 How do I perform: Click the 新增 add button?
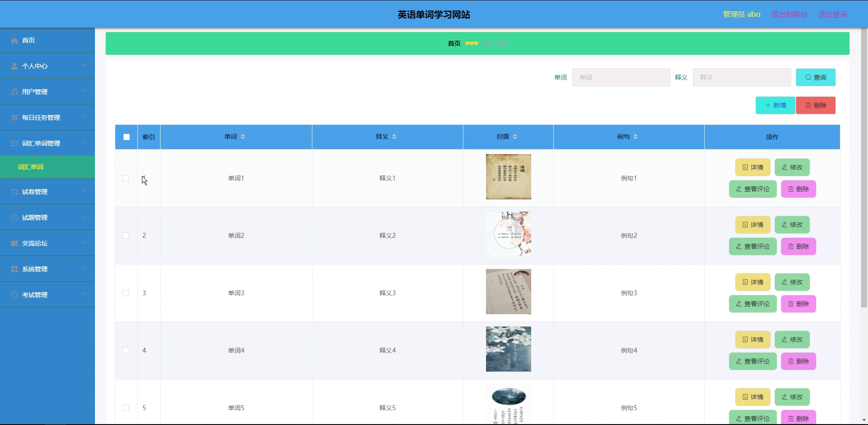click(x=775, y=106)
